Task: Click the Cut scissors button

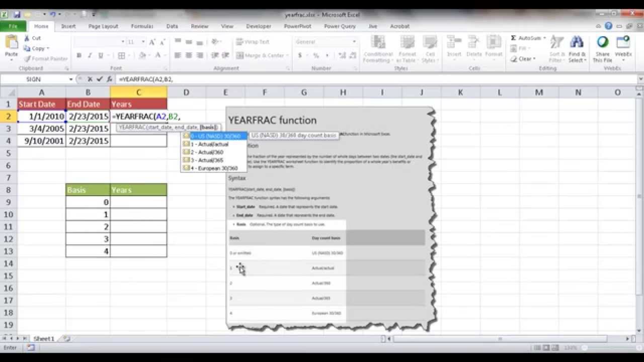Action: [x=32, y=38]
